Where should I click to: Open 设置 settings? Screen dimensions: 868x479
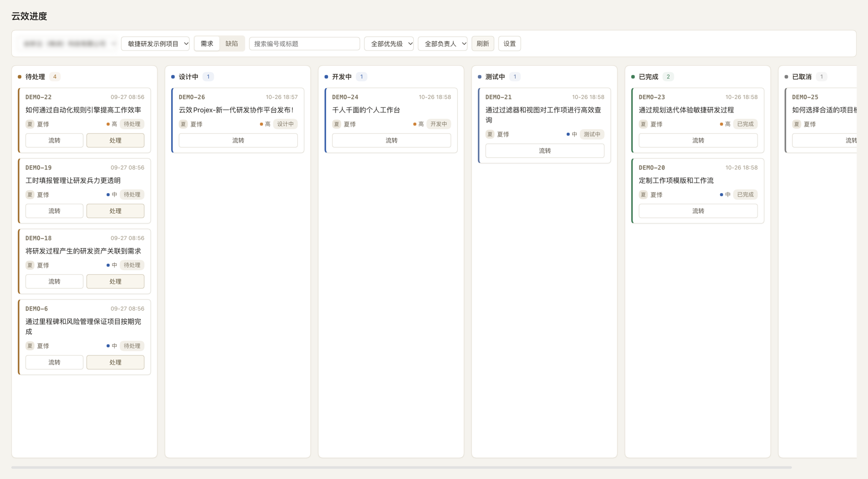pos(510,44)
